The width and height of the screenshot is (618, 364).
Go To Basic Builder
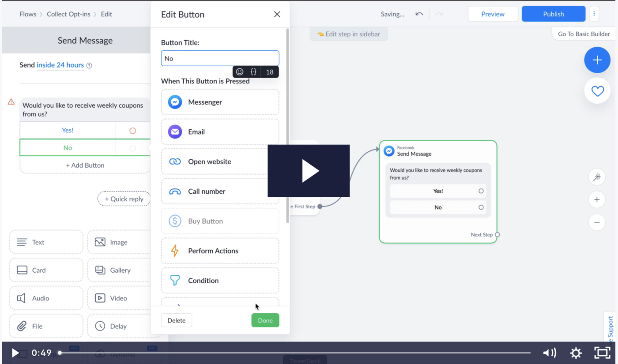584,34
